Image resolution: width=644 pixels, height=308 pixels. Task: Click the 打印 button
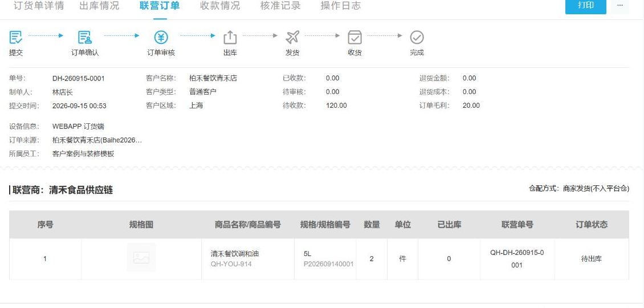tap(586, 6)
